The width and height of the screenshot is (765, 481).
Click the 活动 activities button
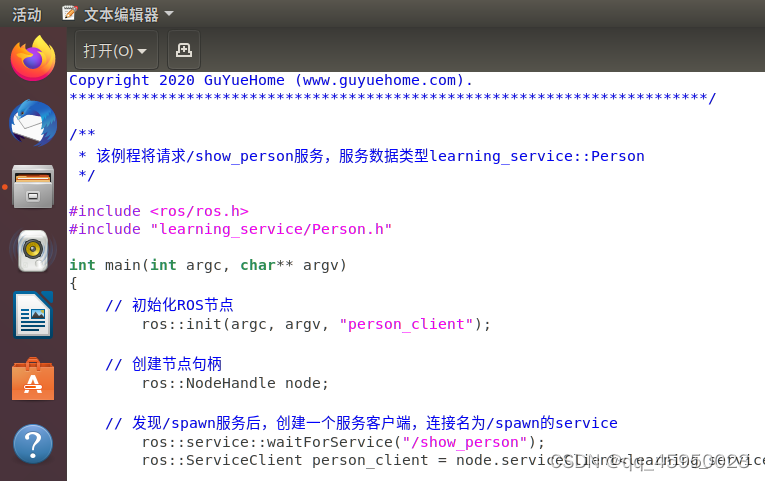[x=27, y=15]
